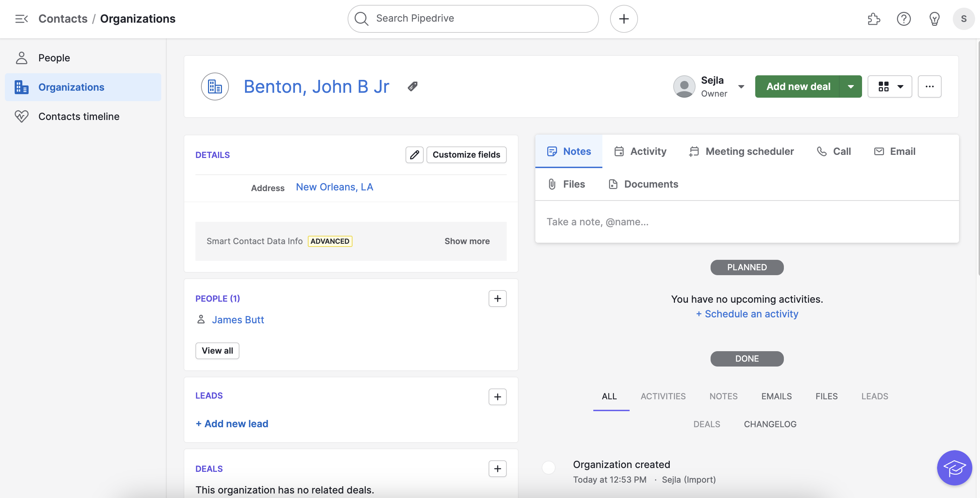This screenshot has width=980, height=498.
Task: Select the ALL history filter
Action: [x=609, y=396]
